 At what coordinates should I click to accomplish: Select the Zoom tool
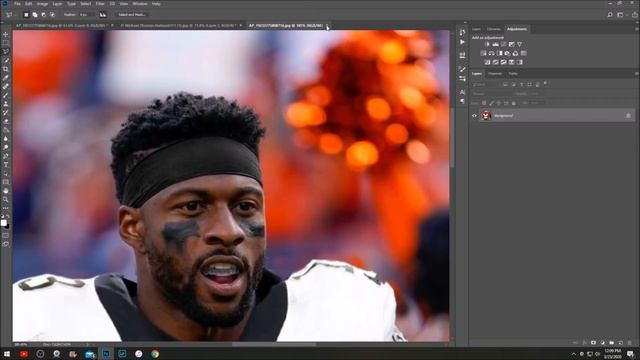coord(6,199)
